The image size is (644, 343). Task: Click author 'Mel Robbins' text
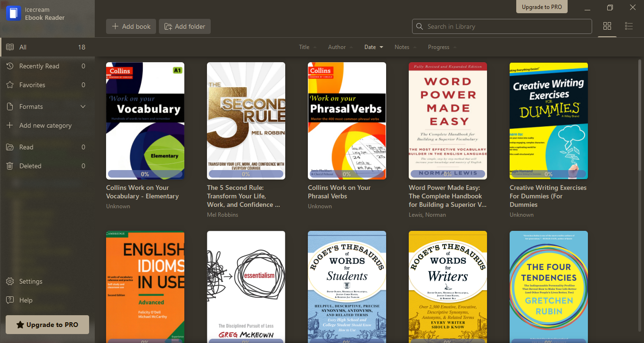tap(223, 215)
